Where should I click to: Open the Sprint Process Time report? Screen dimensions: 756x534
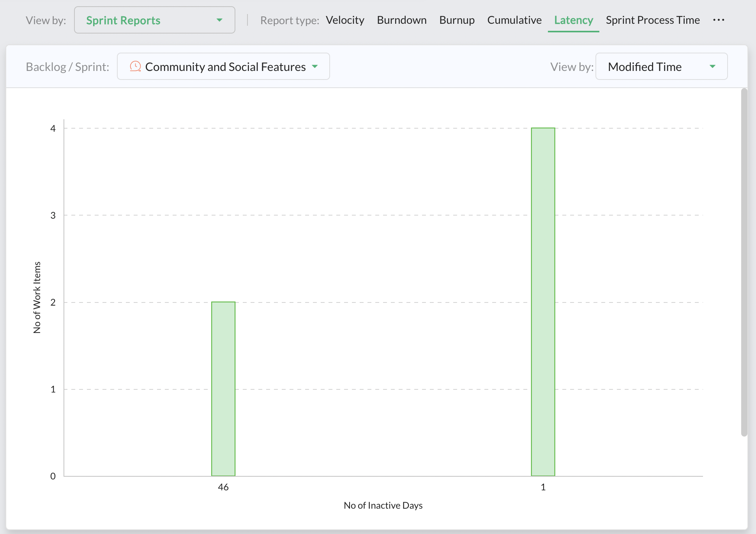coord(652,20)
